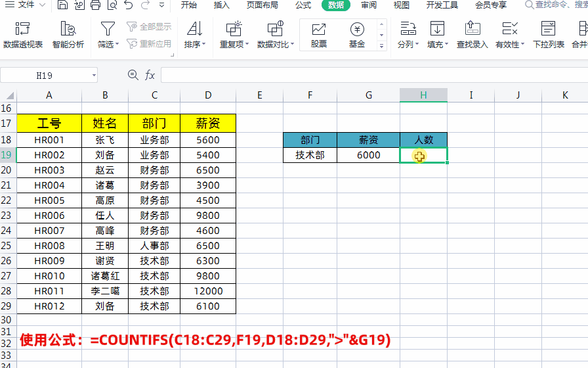
Task: Click the print icon in quick access toolbar
Action: pyautogui.click(x=96, y=5)
